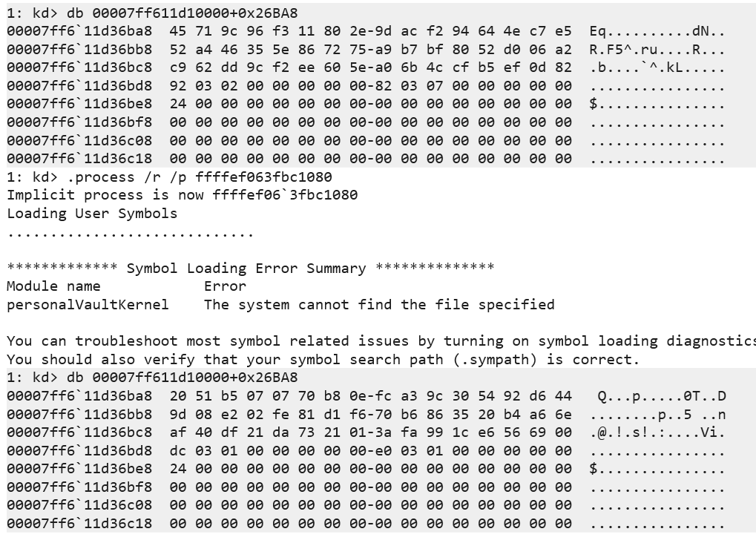Viewport: 756px width, 543px height.
Task: Click the last db command near the bottom
Action: 183,378
